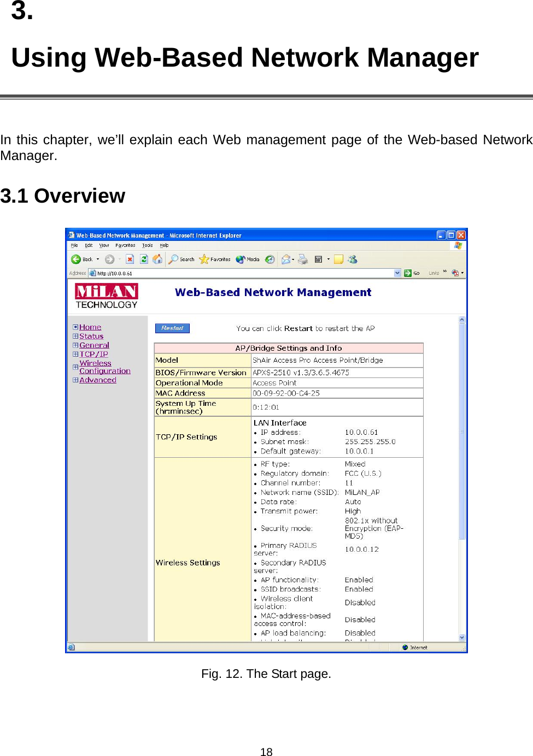Open Mail from the envelope toolbar icon
533x756 pixels.
pos(286,259)
